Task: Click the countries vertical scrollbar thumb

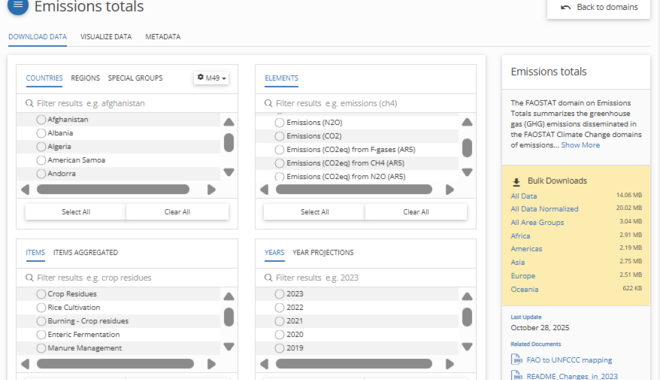Action: 229,142
